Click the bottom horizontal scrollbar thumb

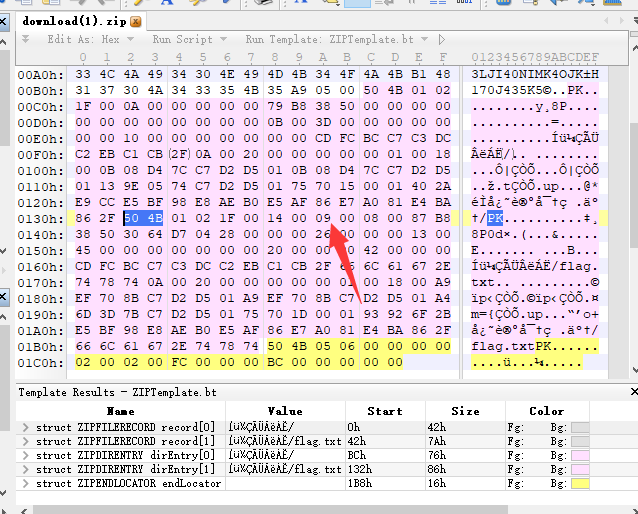pyautogui.click(x=270, y=510)
